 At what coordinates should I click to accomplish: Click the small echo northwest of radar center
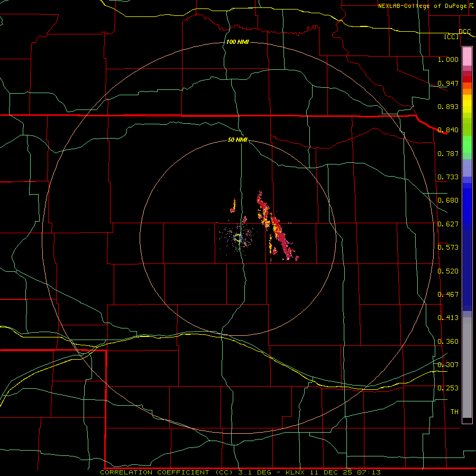coord(233,206)
